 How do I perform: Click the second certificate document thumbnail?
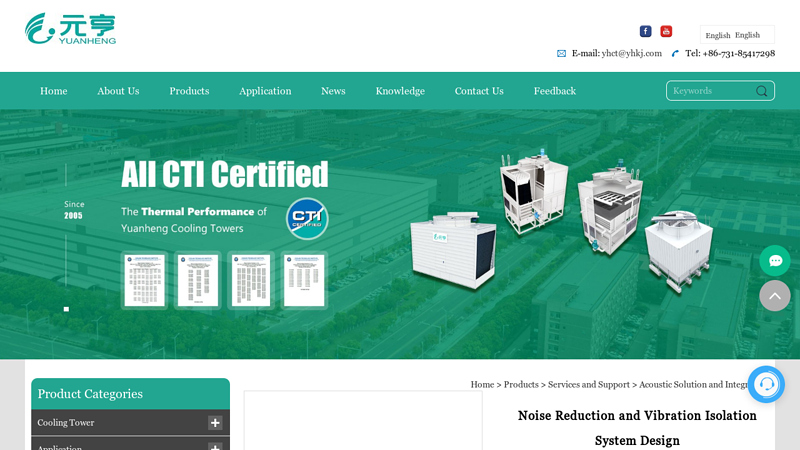click(198, 280)
